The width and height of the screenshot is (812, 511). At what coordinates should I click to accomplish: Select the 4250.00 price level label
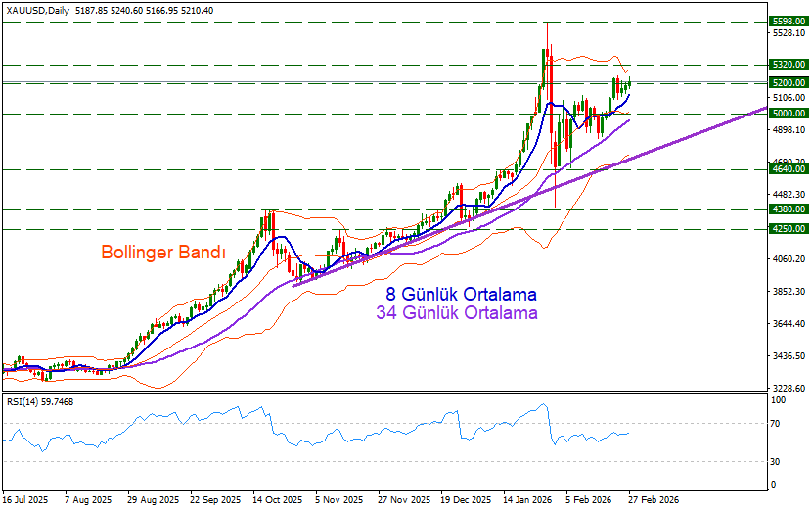[x=787, y=229]
